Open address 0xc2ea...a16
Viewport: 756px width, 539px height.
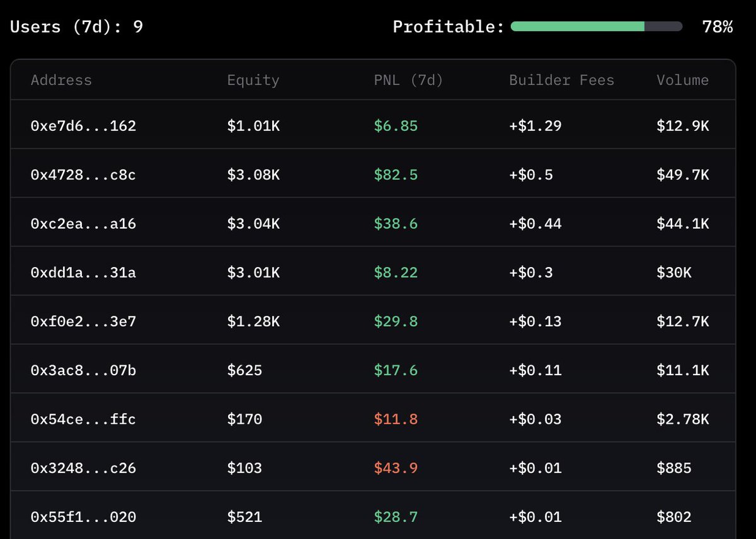point(83,224)
